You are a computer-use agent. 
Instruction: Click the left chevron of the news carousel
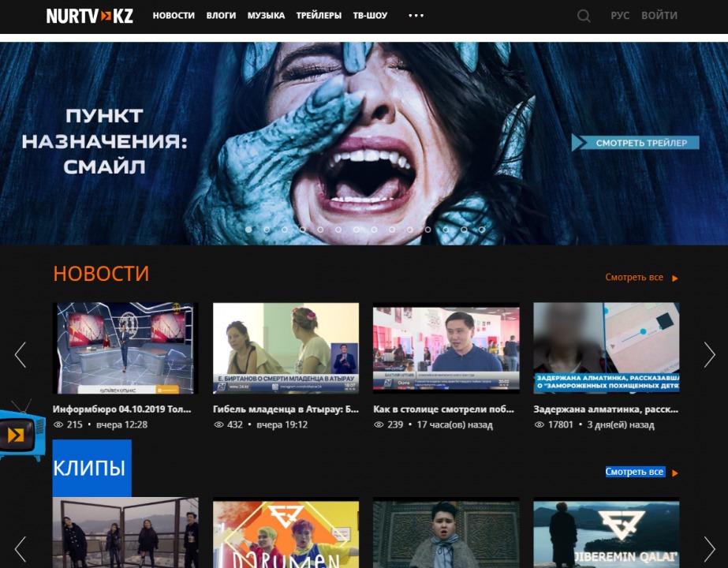point(21,354)
